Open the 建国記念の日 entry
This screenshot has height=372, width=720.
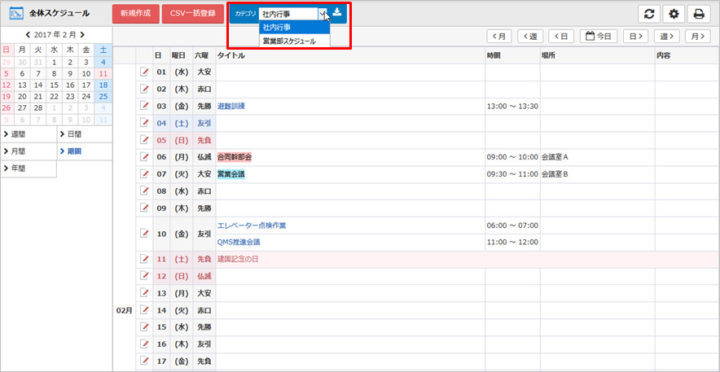tap(237, 259)
